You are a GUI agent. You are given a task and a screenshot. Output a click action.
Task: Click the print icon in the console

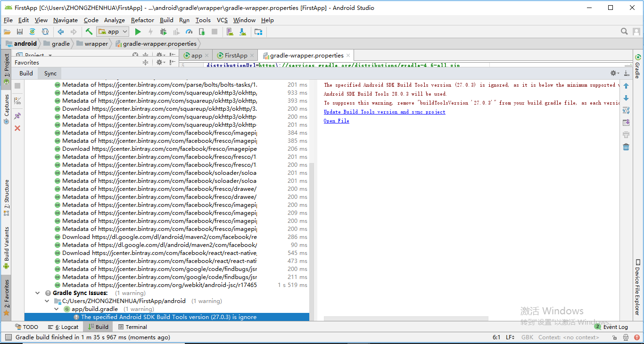tap(626, 135)
